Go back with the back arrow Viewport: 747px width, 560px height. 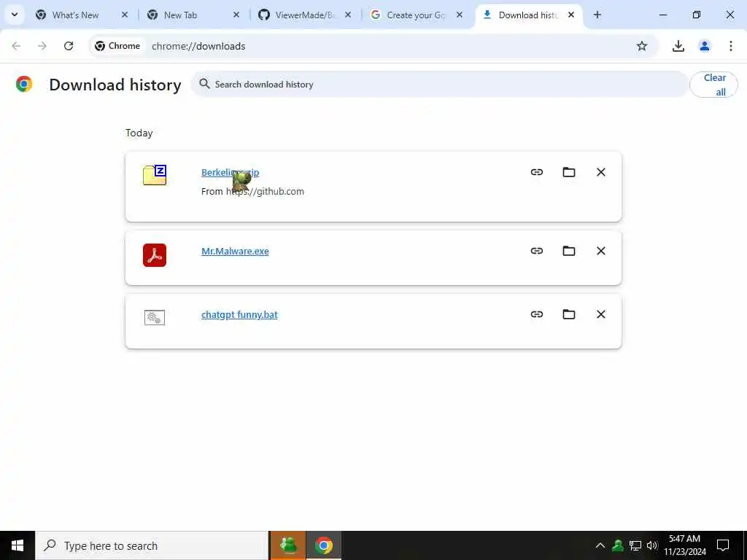[16, 46]
